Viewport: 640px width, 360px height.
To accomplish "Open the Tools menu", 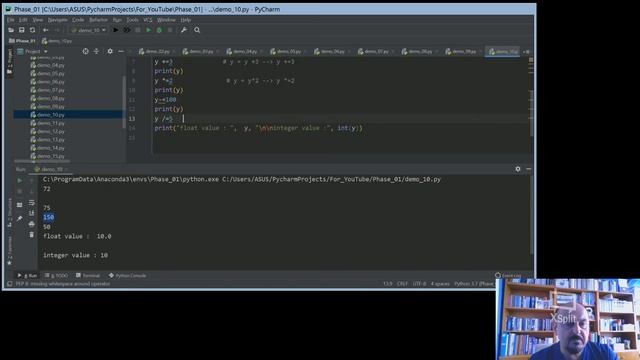I will coord(132,20).
